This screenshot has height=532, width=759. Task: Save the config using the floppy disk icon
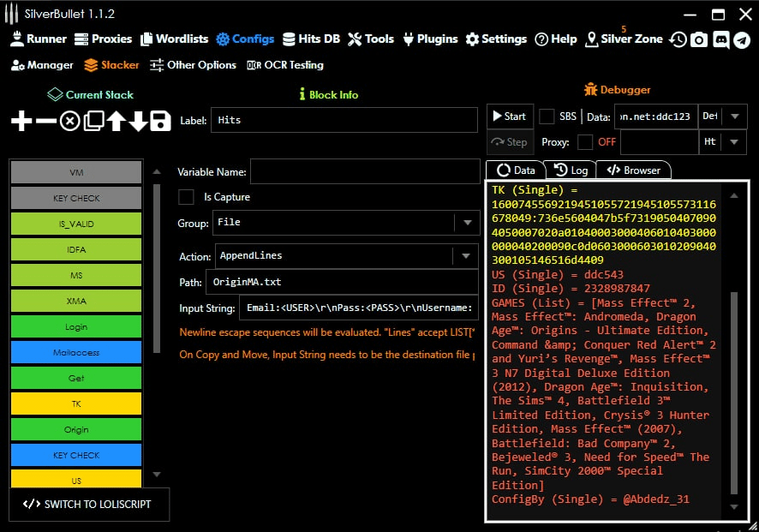pos(160,121)
